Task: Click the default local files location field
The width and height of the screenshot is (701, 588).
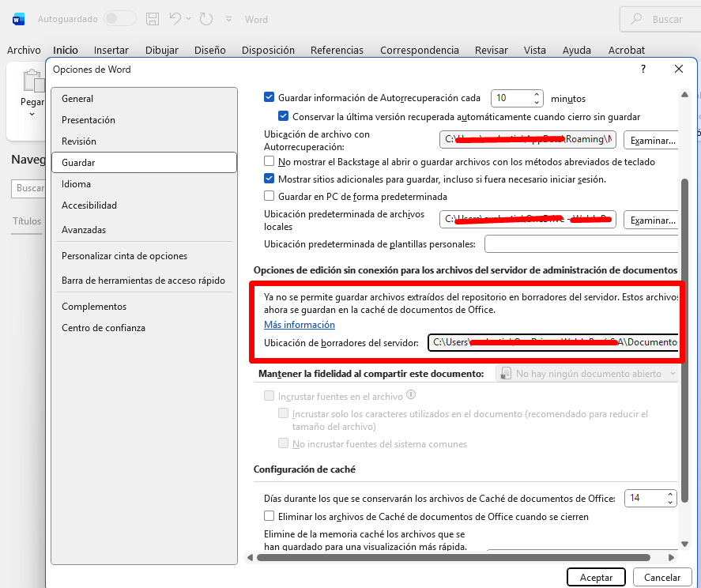Action: point(528,219)
